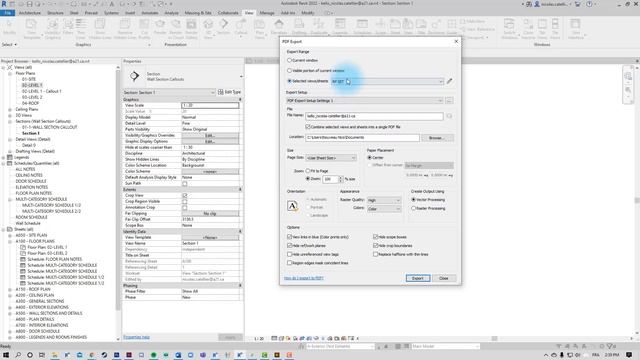This screenshot has width=640, height=360.
Task: Click the Elevation ribbon tool
Action: click(279, 27)
